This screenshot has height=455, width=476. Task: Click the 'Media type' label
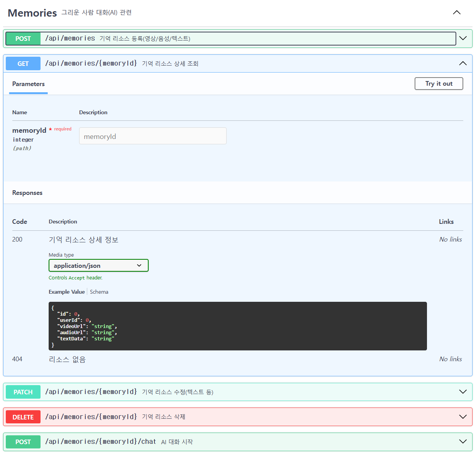tap(61, 255)
